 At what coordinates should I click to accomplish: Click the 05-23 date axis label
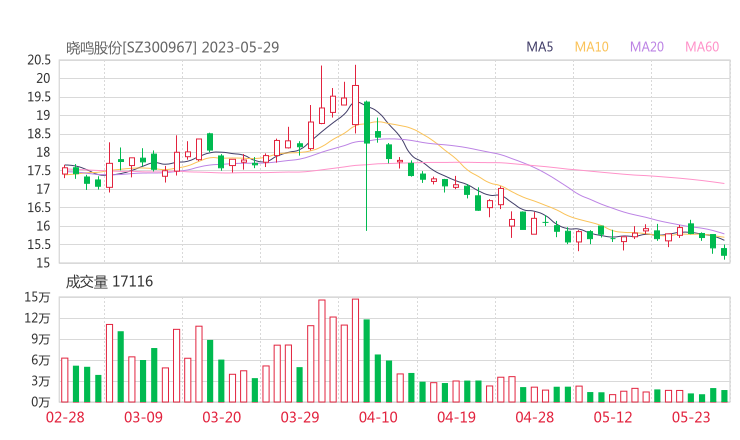coord(691,417)
